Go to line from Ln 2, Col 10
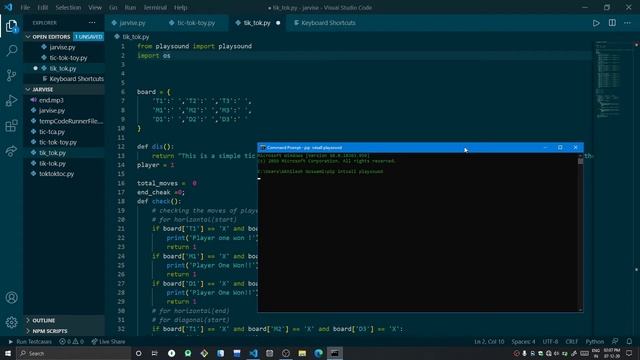Viewport: 640px width, 360px height. click(x=489, y=342)
